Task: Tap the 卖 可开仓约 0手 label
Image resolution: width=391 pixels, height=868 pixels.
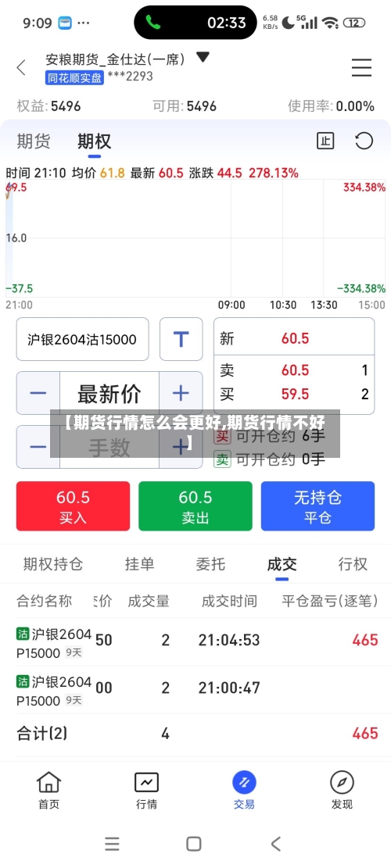Action: [x=270, y=459]
